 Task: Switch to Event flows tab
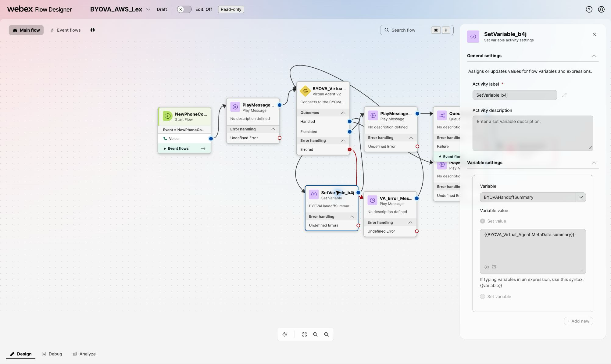pos(66,30)
